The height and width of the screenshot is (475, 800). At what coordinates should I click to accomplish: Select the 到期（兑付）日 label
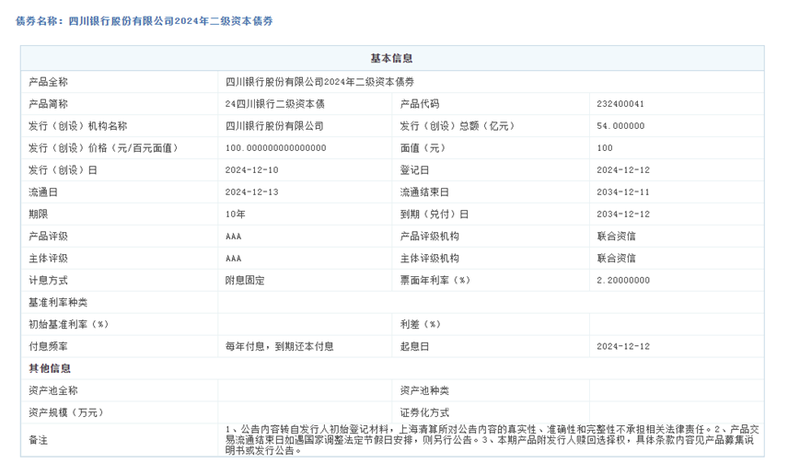pyautogui.click(x=434, y=214)
